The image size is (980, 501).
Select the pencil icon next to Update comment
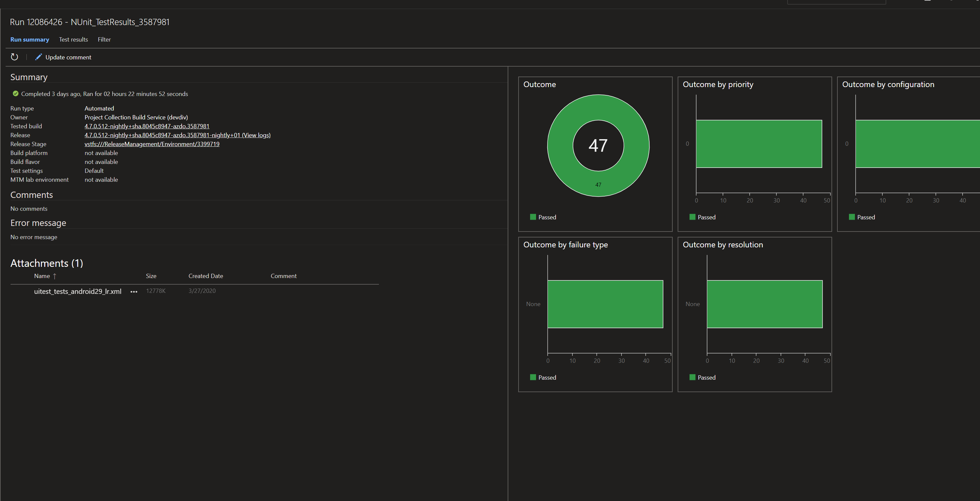coord(38,57)
